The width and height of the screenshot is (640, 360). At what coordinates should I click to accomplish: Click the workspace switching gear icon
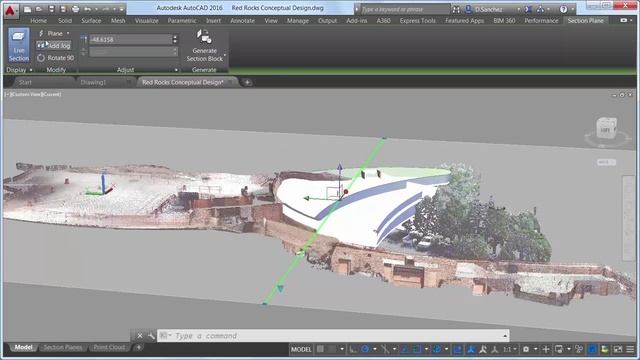click(526, 349)
